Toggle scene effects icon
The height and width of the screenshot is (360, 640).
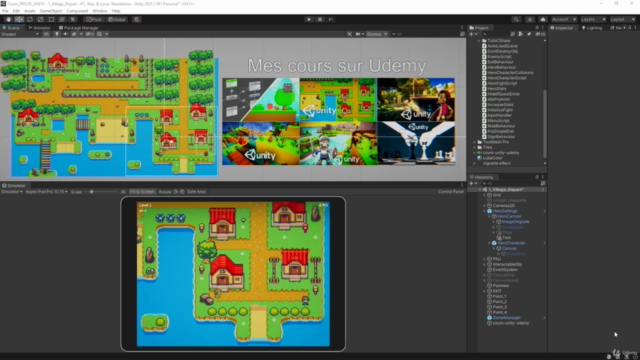(74, 34)
